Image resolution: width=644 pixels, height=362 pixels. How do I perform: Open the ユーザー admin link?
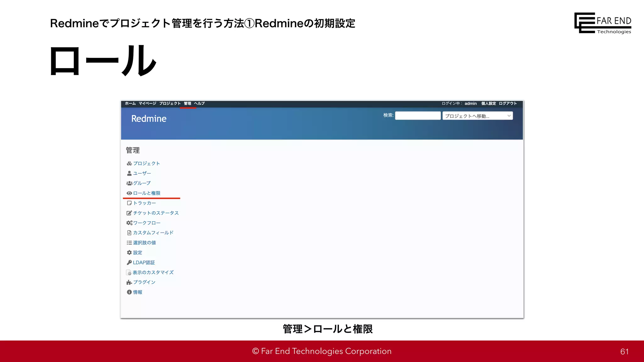point(142,173)
